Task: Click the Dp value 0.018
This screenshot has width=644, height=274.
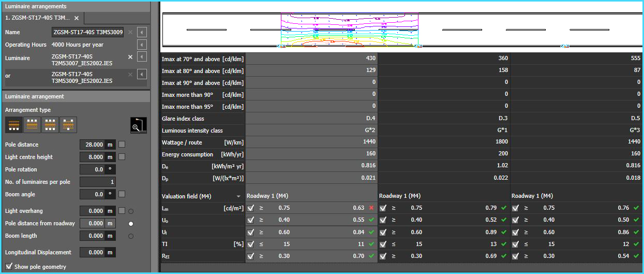Action: (633, 178)
